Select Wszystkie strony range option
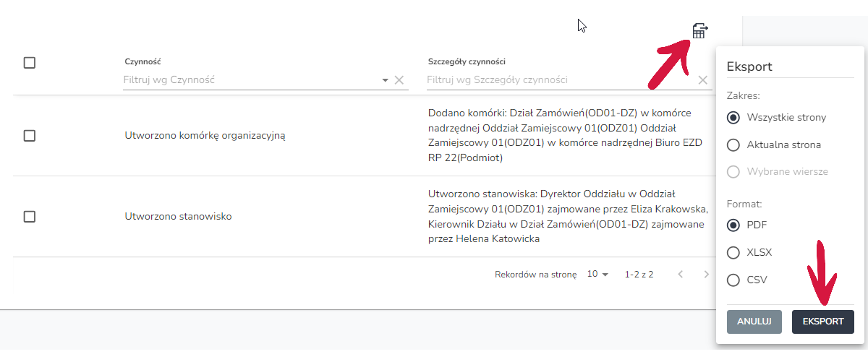Viewport: 868px width, 362px height. point(733,117)
